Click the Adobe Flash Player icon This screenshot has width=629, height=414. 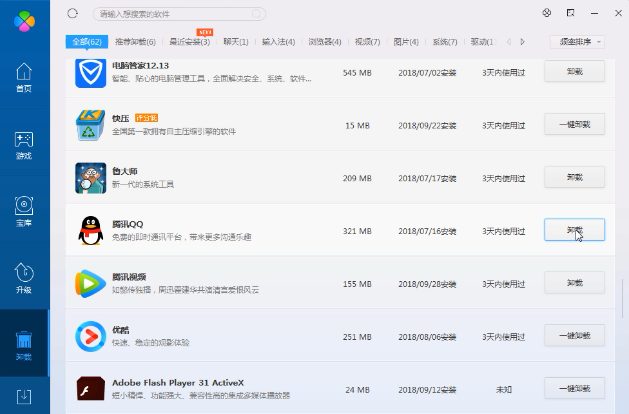(x=91, y=389)
